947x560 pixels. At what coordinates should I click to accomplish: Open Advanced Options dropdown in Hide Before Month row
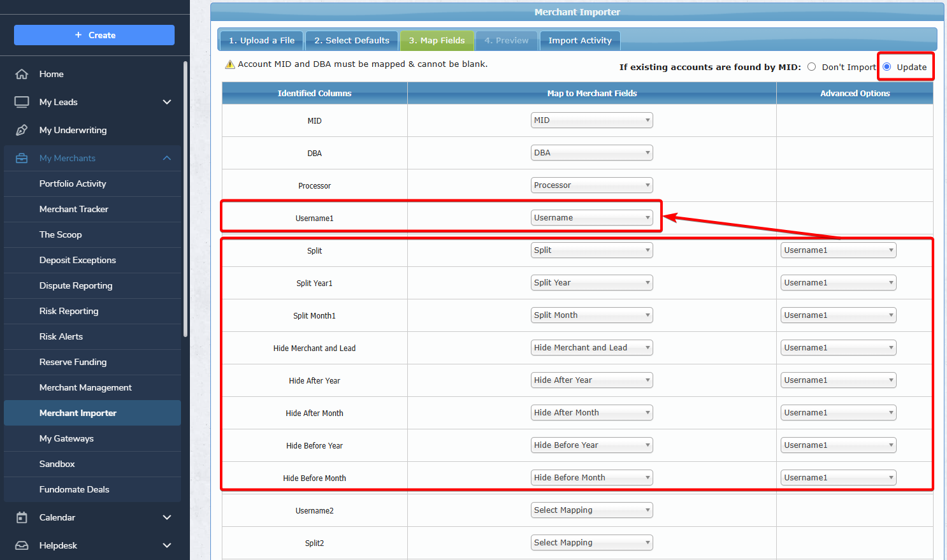pos(839,478)
